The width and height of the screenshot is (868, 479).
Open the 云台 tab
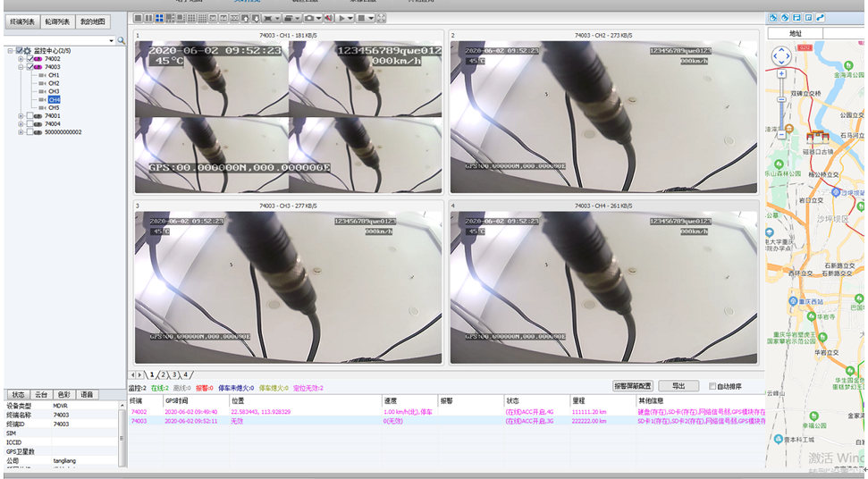click(x=41, y=394)
